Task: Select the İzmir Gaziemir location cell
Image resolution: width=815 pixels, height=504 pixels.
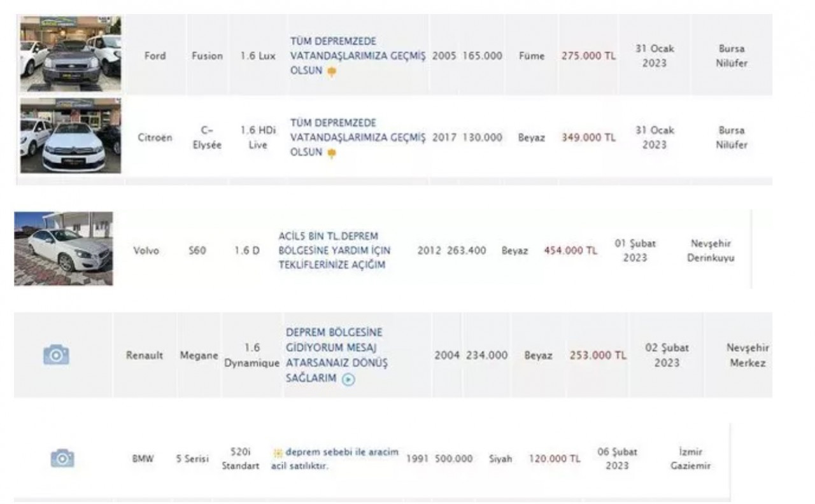Action: 690,459
